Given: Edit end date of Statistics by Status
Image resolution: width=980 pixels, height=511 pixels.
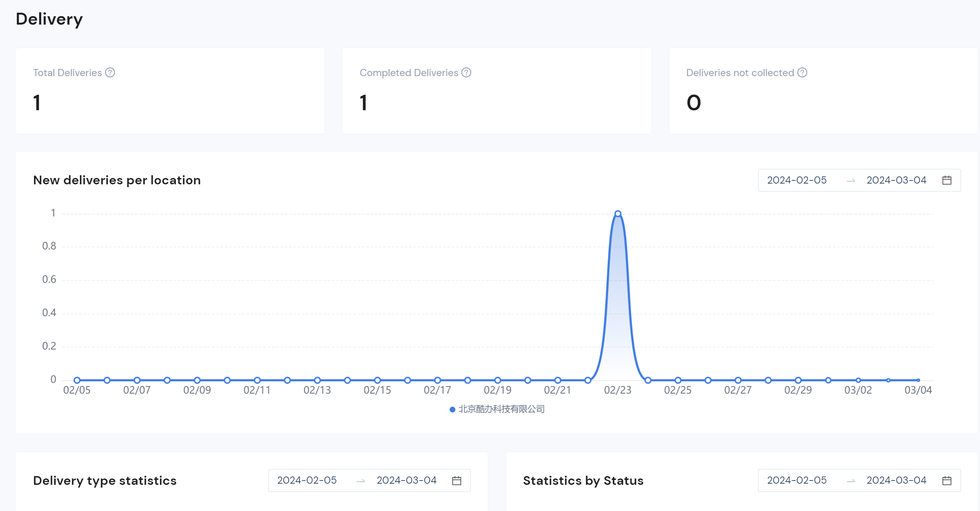Looking at the screenshot, I should (x=896, y=480).
